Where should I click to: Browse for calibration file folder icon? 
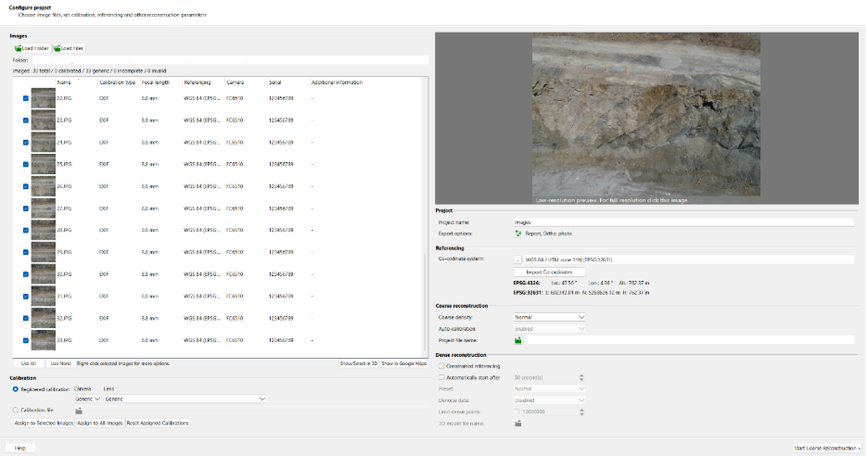click(x=79, y=411)
